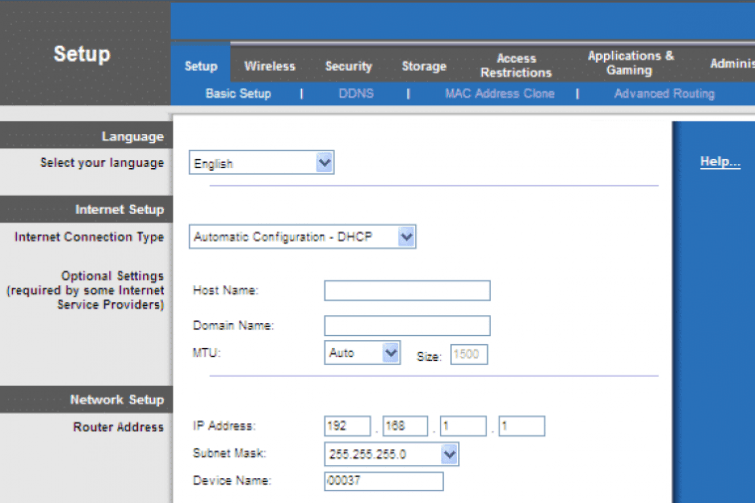
Task: Go to Access Restrictions tab
Action: pos(516,66)
